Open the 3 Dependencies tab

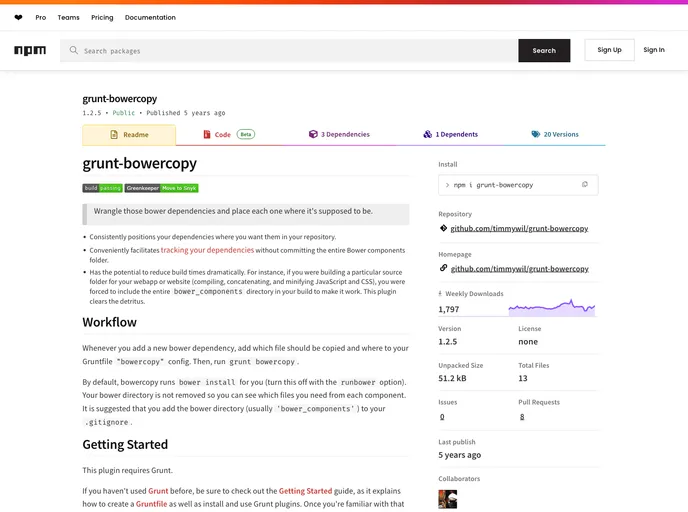[339, 134]
